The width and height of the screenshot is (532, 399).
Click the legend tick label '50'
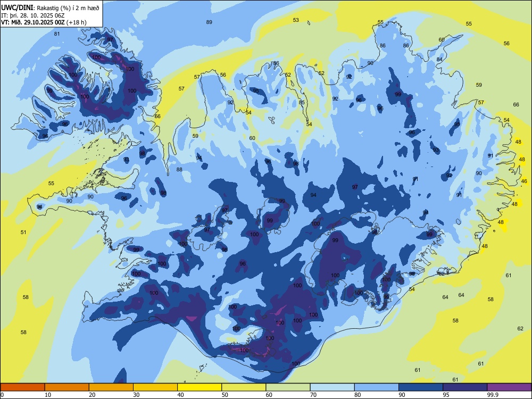click(225, 395)
